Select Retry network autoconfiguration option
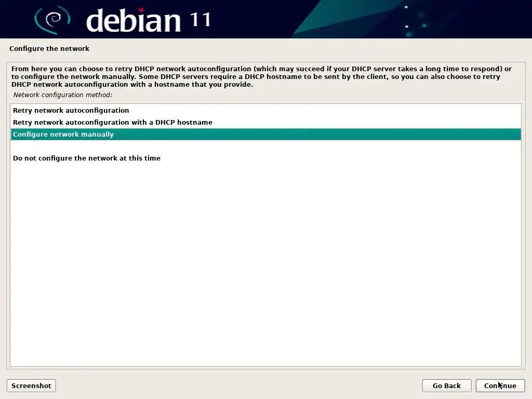 (265, 110)
